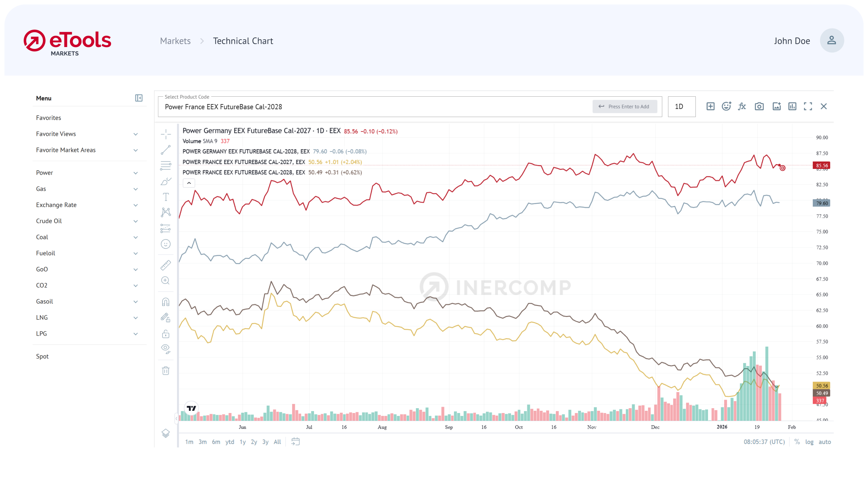This screenshot has width=868, height=493.
Task: Lock all drawings on the chart
Action: 166,333
